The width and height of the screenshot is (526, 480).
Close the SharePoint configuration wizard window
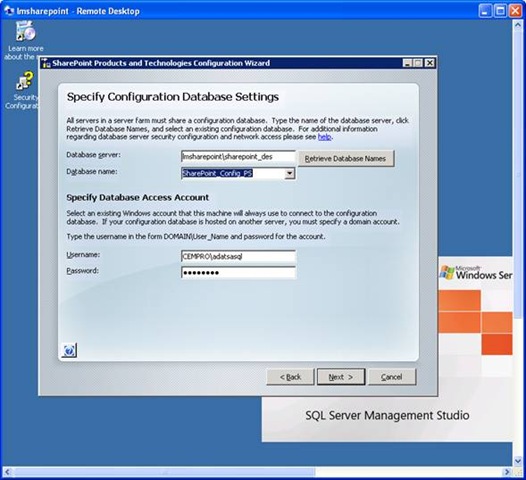pos(430,63)
